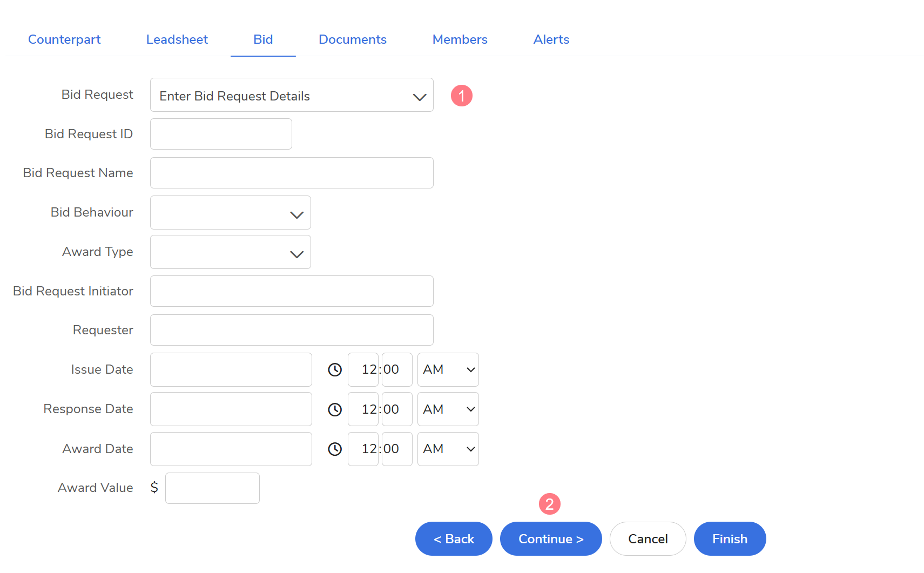The height and width of the screenshot is (573, 924).
Task: Click the Award Date clock icon
Action: (x=335, y=449)
